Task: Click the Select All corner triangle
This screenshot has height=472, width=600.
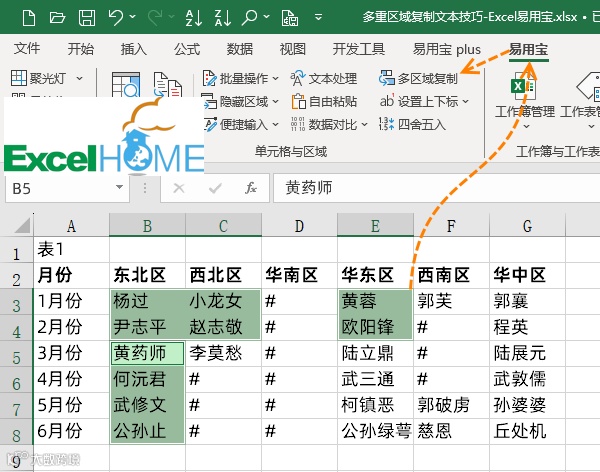Action: point(22,225)
